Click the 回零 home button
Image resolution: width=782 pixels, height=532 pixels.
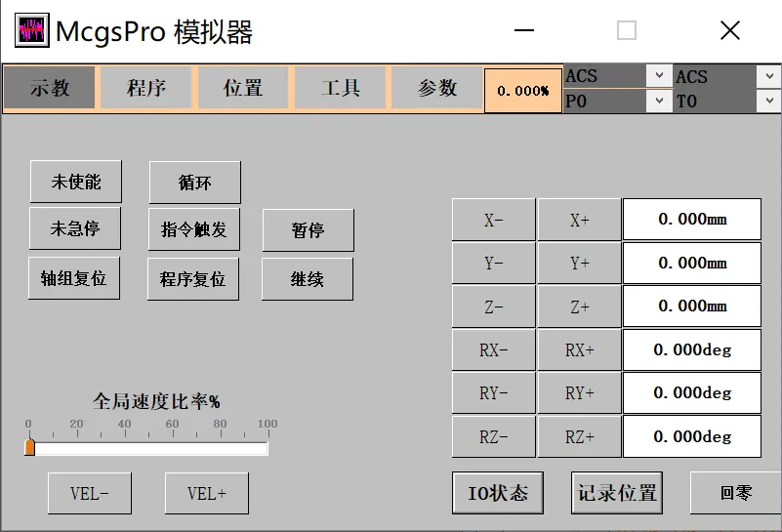735,493
